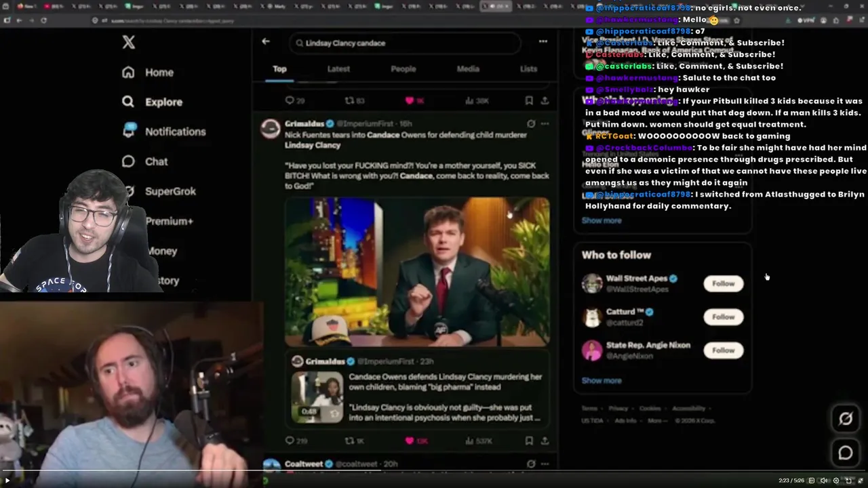Unlike the post with 1K likes

pyautogui.click(x=410, y=100)
